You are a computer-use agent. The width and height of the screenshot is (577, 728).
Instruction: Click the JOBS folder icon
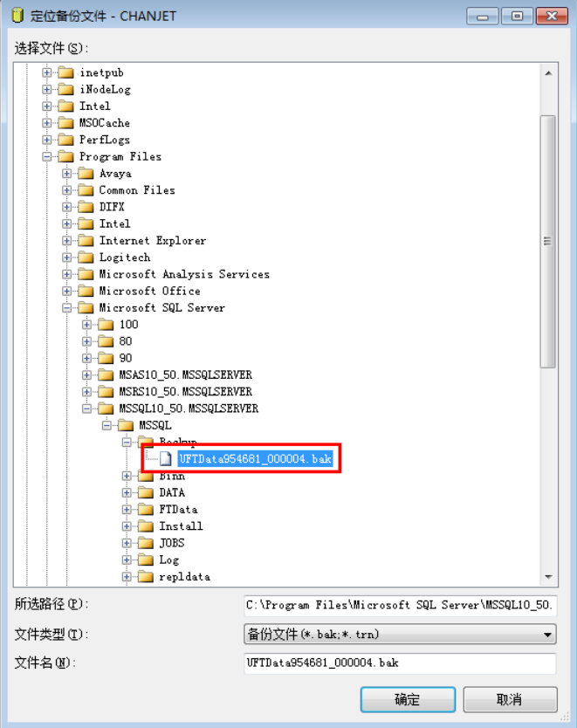click(146, 543)
